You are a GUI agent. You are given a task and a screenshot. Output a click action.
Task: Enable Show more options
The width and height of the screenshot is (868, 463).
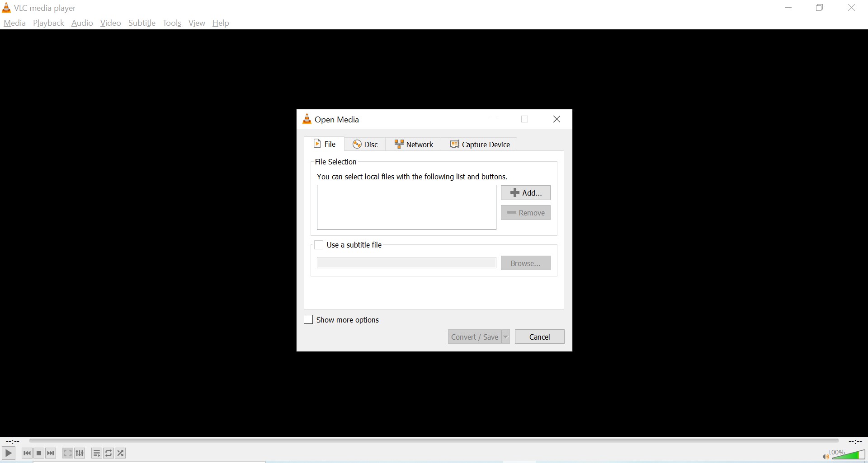308,319
